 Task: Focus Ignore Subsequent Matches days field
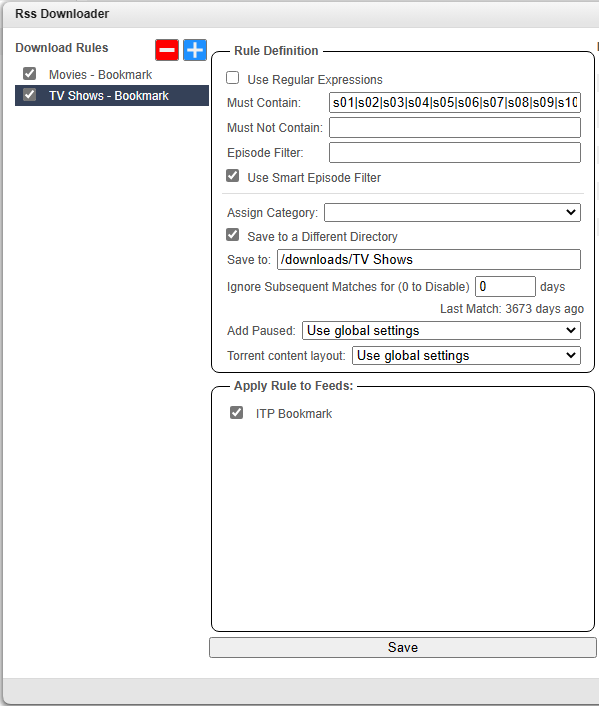(x=505, y=287)
